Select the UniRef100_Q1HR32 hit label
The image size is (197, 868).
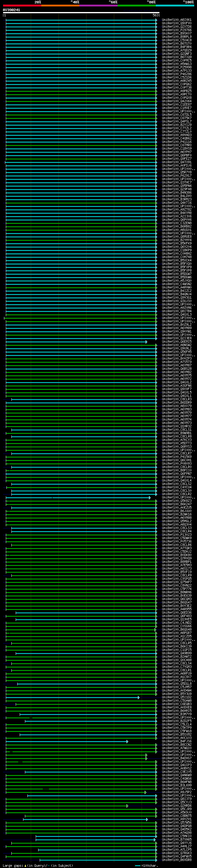[x=176, y=426]
